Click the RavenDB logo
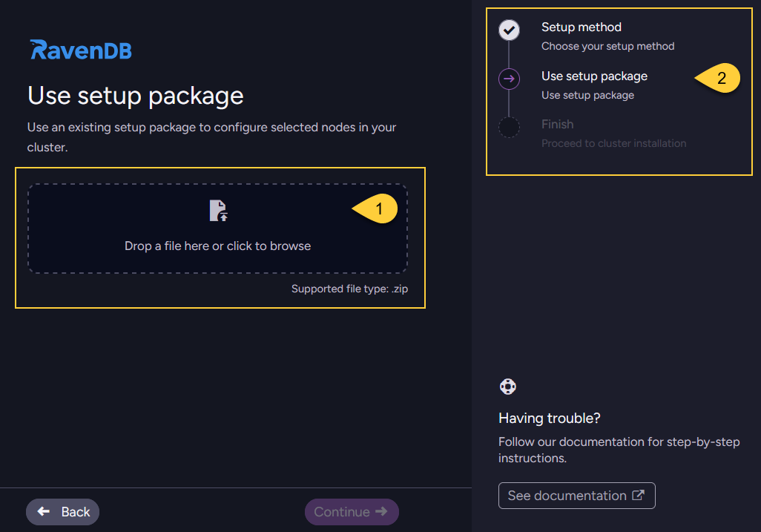The height and width of the screenshot is (532, 761). (80, 48)
